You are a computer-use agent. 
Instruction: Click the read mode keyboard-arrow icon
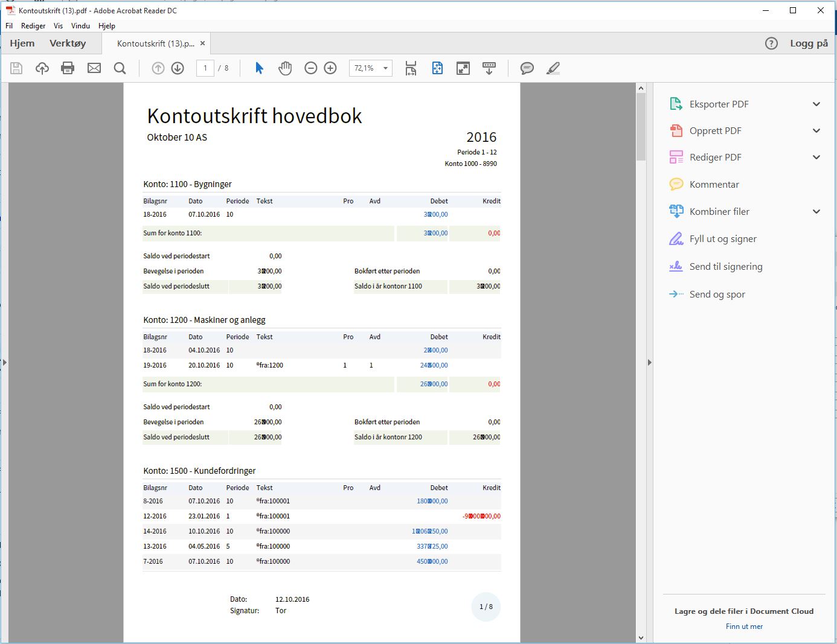pyautogui.click(x=489, y=68)
